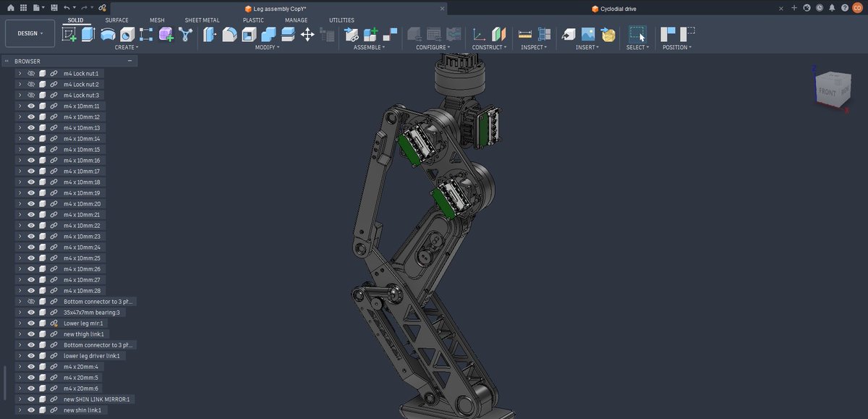Click the Interference icon
This screenshot has height=419, width=868.
(x=545, y=34)
